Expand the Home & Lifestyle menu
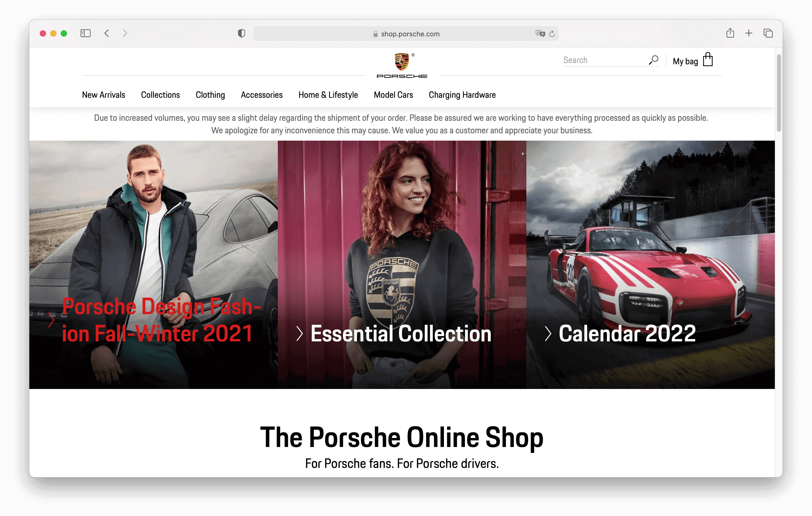812x516 pixels. click(328, 95)
